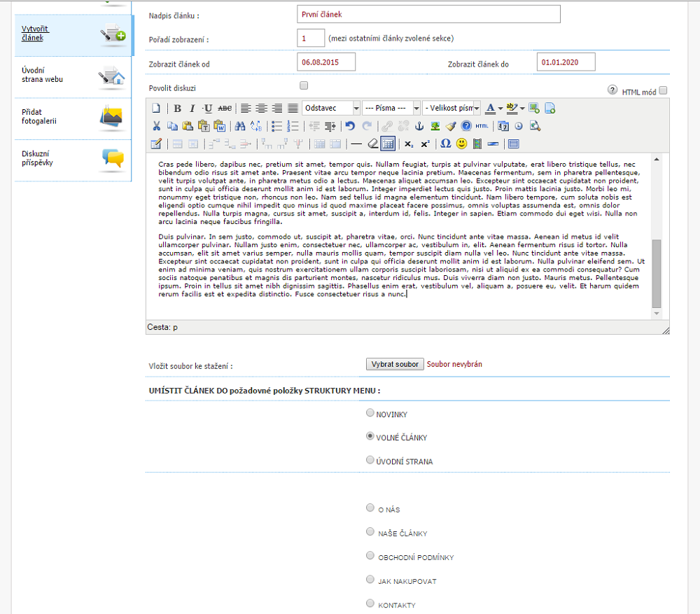
Task: Increase paragraph indent
Action: 330,126
